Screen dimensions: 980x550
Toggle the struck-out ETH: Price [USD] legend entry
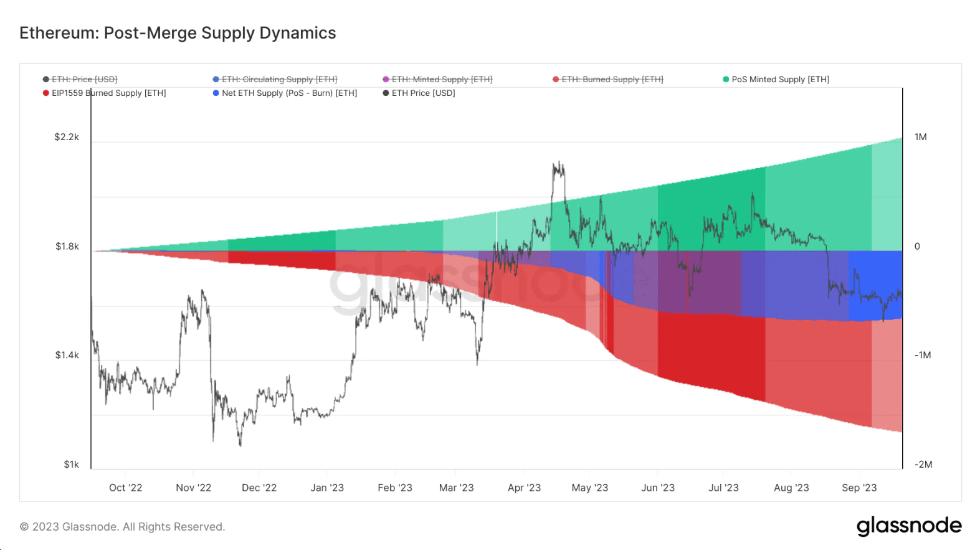pyautogui.click(x=80, y=79)
